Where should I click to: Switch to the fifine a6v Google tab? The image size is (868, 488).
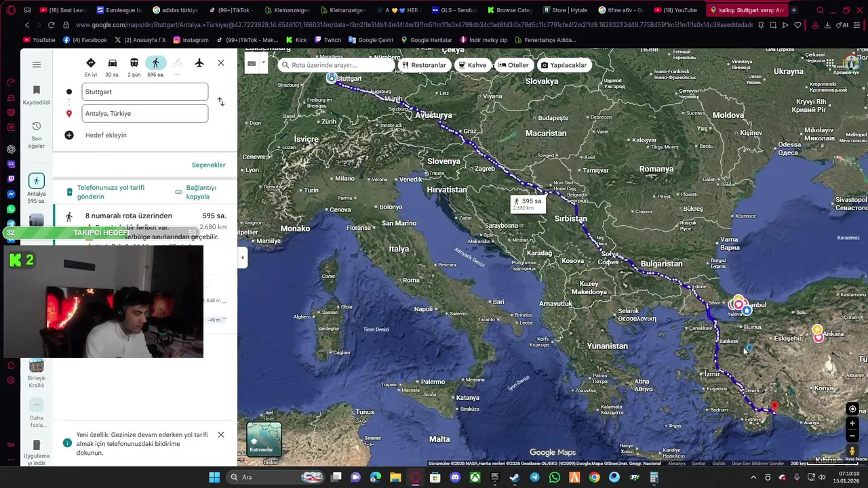pos(621,10)
